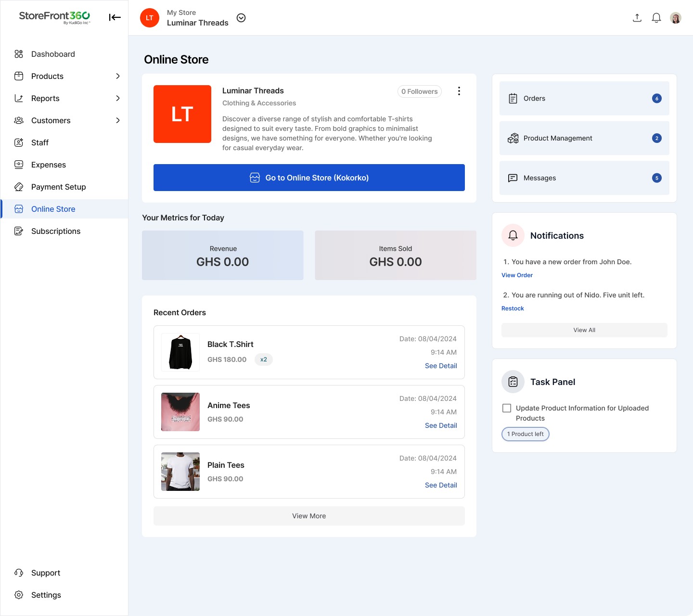Open the three-dot menu on the store card
Image resolution: width=693 pixels, height=616 pixels.
[x=459, y=91]
